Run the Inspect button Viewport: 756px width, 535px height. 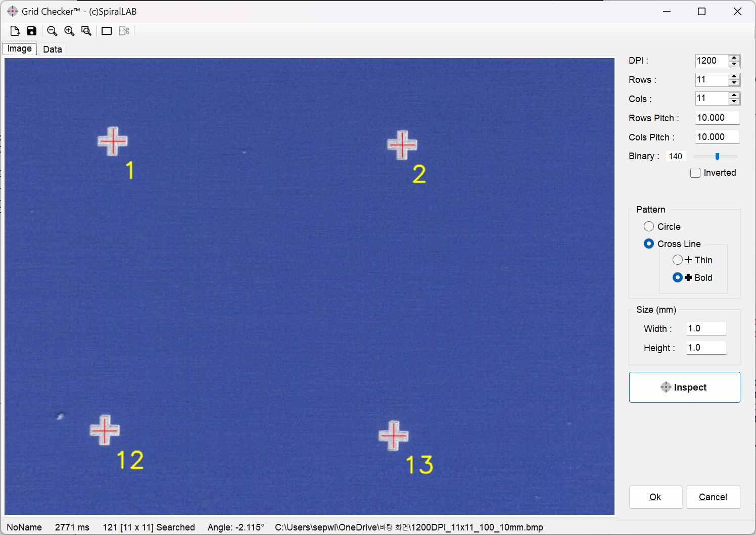[x=684, y=387]
